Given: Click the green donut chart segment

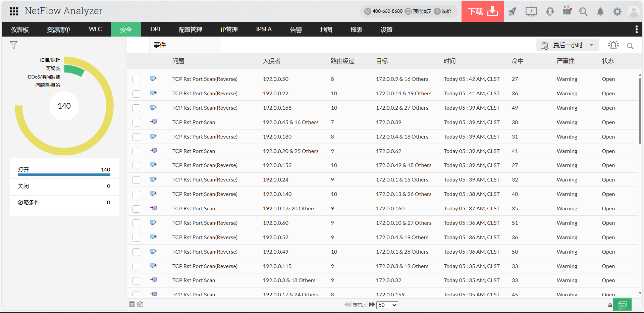Looking at the screenshot, I should [x=74, y=70].
